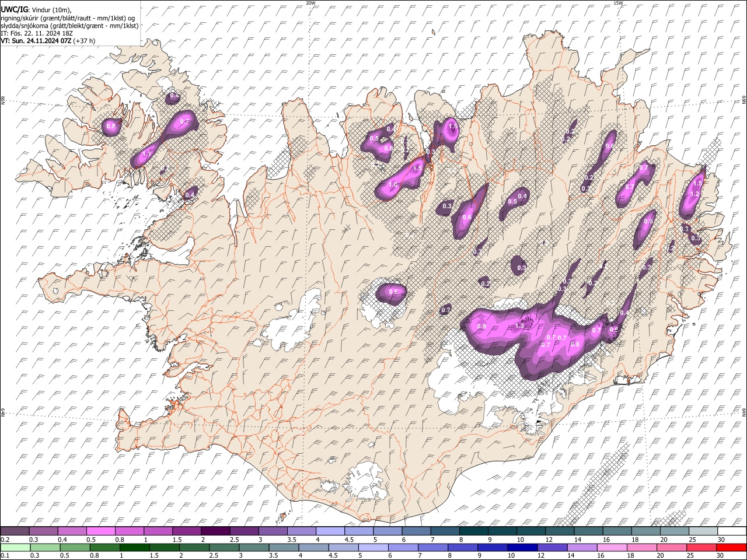
Task: Select the upper scale swatch between 6 and 7
Action: 417,531
